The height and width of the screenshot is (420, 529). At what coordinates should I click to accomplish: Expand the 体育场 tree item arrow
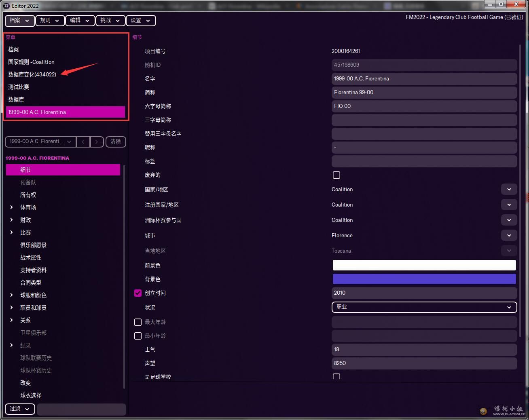(11, 207)
